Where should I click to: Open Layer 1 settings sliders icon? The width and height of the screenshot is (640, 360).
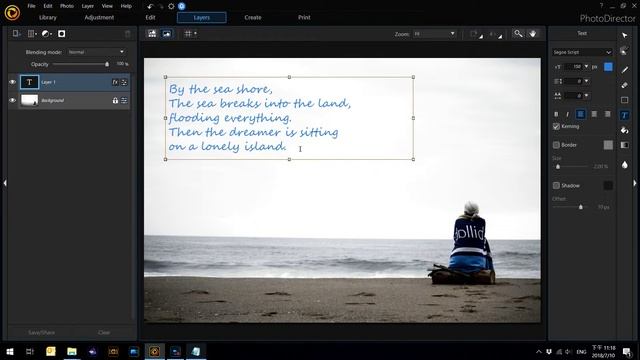click(124, 82)
